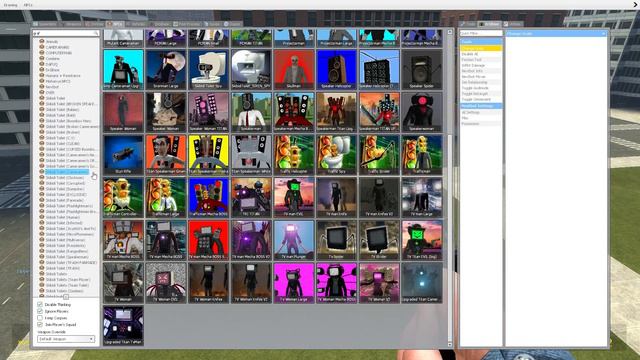Image resolution: width=640 pixels, height=360 pixels.
Task: Select Disable AI in the tool list
Action: click(481, 54)
